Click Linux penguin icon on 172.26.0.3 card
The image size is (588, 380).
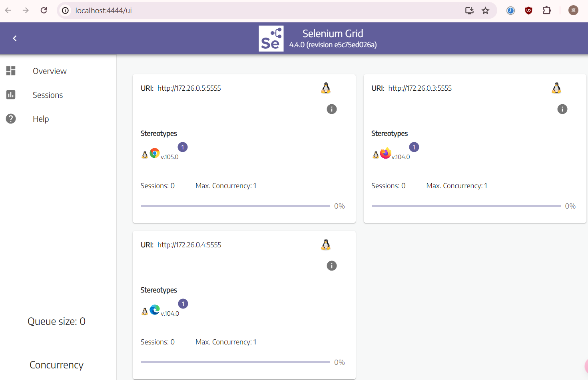click(556, 88)
